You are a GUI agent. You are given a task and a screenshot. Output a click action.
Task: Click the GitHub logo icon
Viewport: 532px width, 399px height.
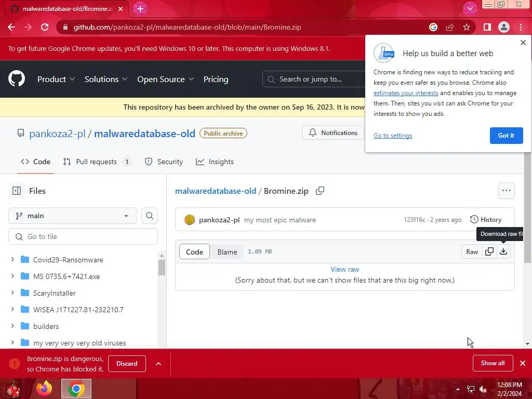17,79
